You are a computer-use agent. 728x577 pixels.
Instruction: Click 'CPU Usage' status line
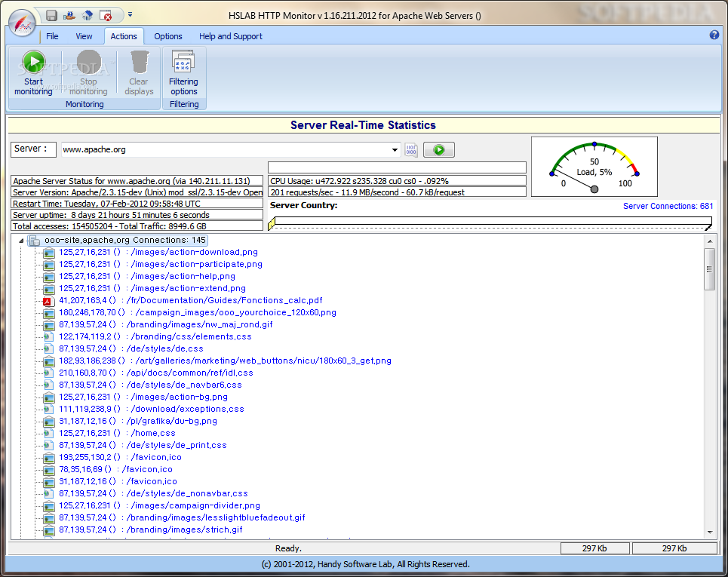tap(398, 181)
